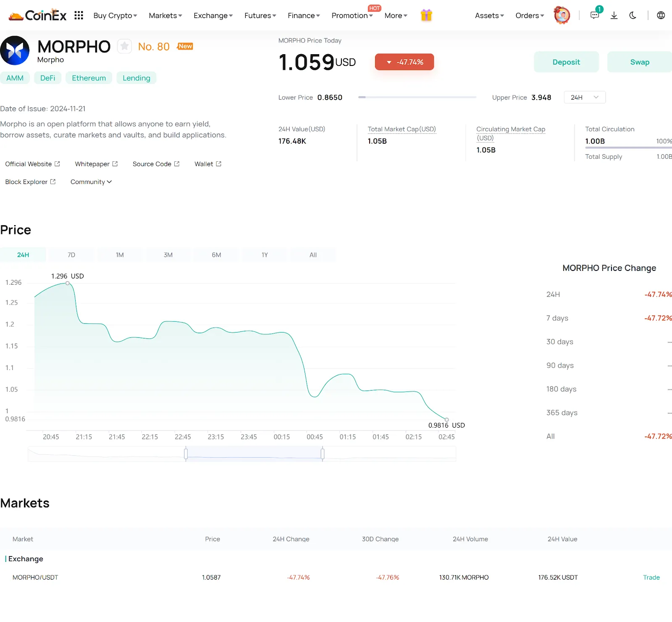Viewport: 672px width, 622px height.
Task: Toggle dark mode moon icon
Action: (633, 16)
